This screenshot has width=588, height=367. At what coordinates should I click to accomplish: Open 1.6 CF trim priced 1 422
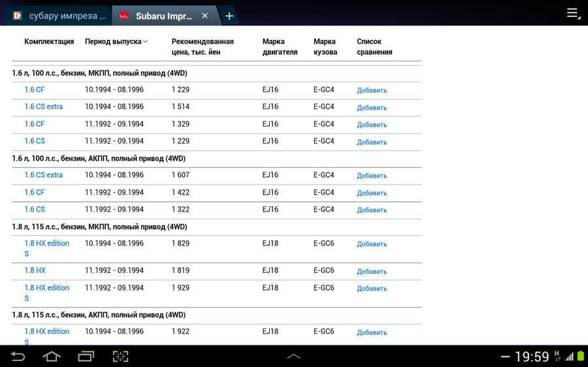(35, 192)
